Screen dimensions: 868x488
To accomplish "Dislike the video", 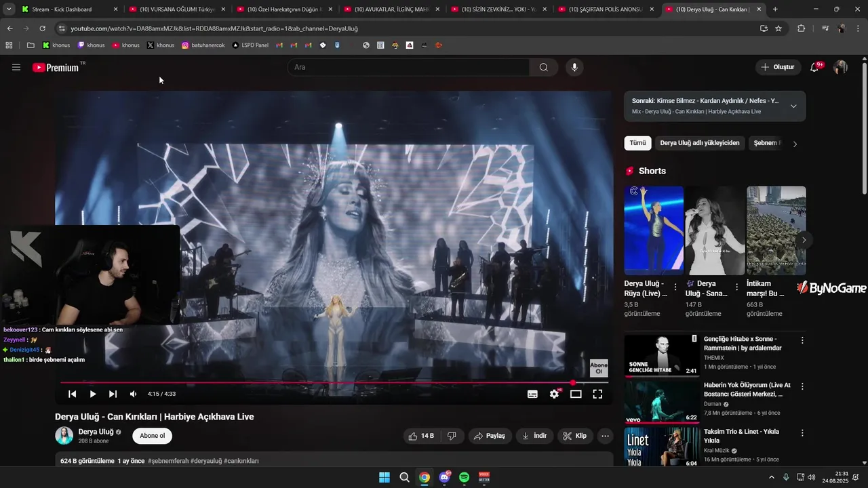I will click(x=452, y=436).
